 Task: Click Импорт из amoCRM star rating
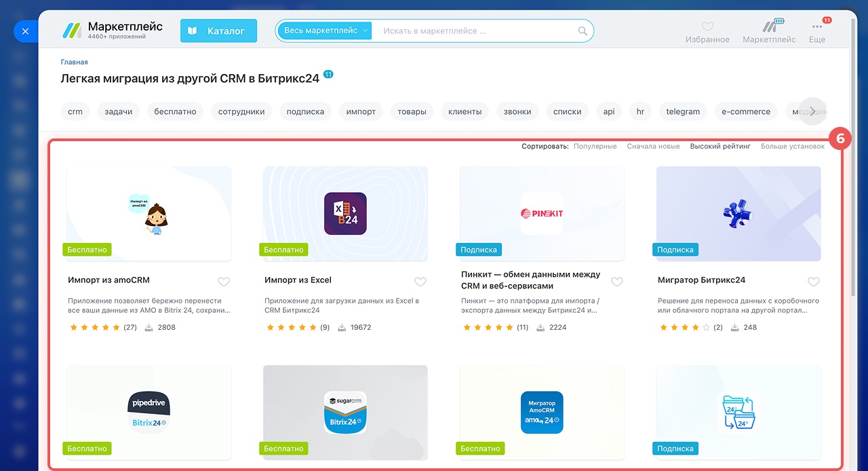[x=95, y=327]
